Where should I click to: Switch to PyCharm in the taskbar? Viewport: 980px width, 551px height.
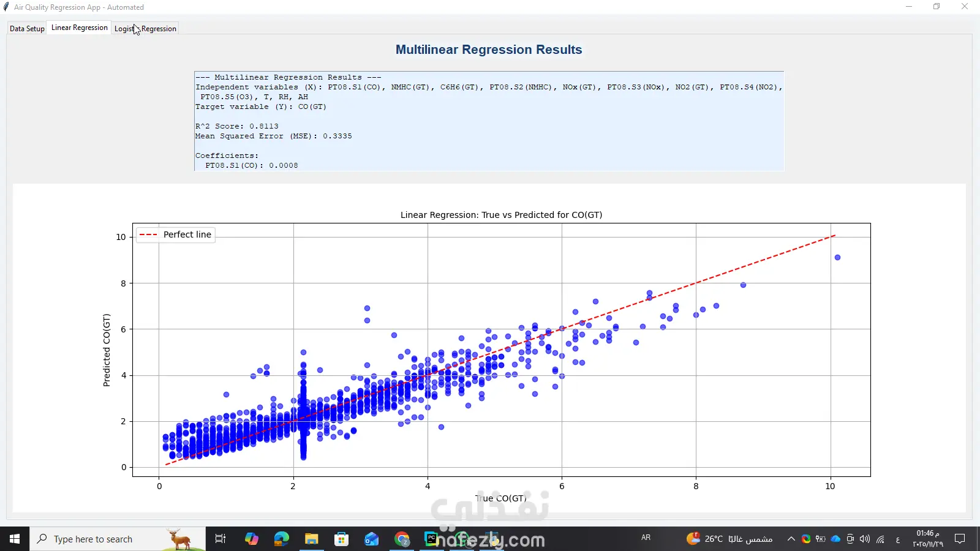(432, 539)
